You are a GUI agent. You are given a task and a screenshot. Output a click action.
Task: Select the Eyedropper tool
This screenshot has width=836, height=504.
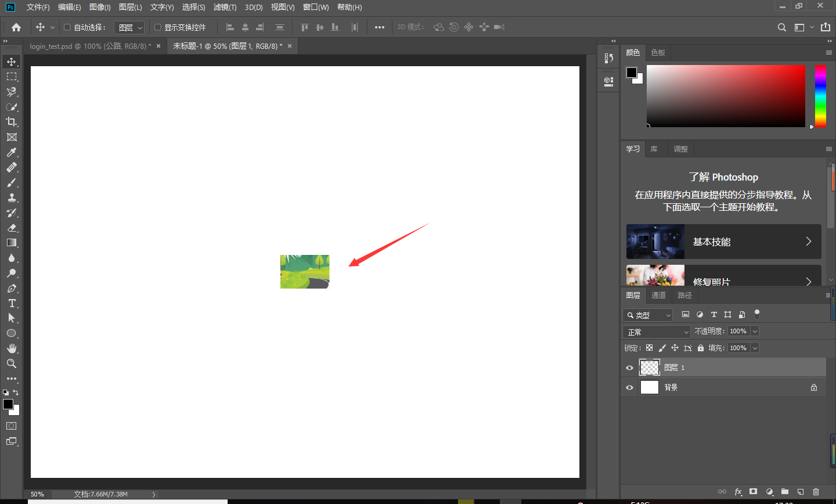(x=12, y=152)
